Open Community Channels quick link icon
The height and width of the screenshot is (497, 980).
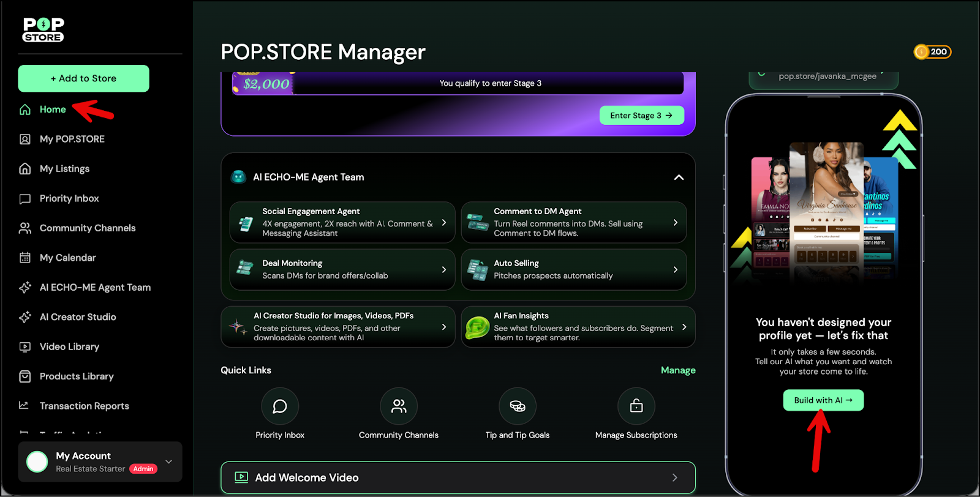click(398, 406)
